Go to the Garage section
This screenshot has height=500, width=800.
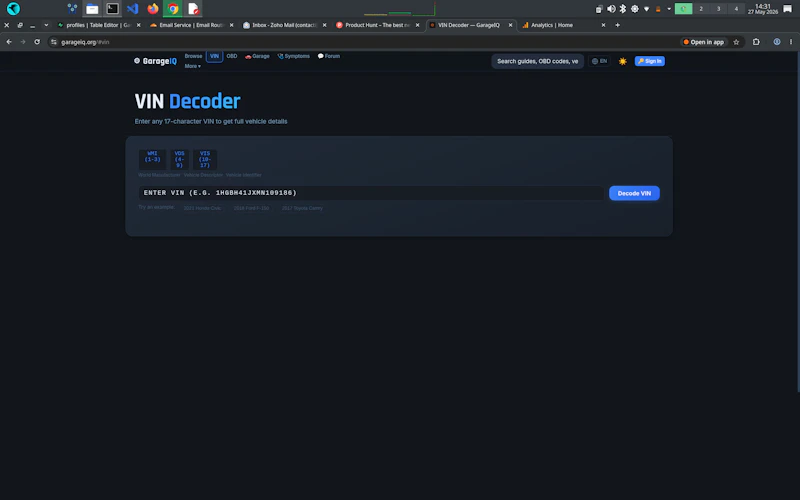pyautogui.click(x=257, y=56)
